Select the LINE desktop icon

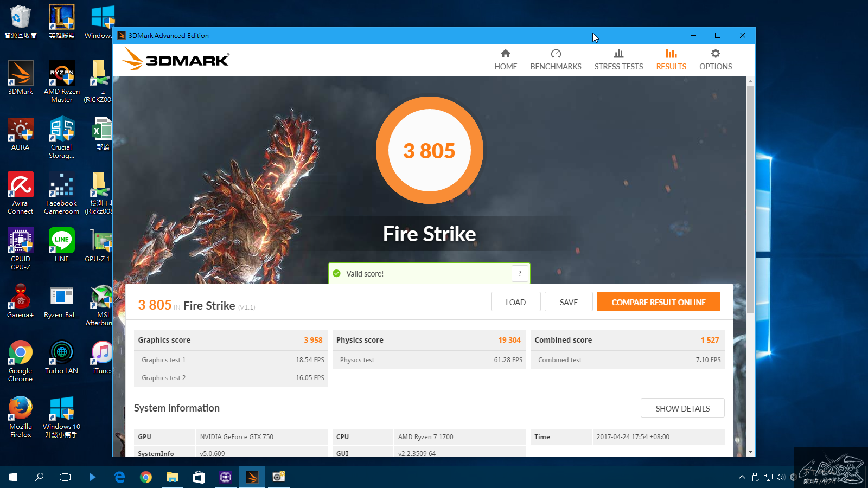pos(62,245)
